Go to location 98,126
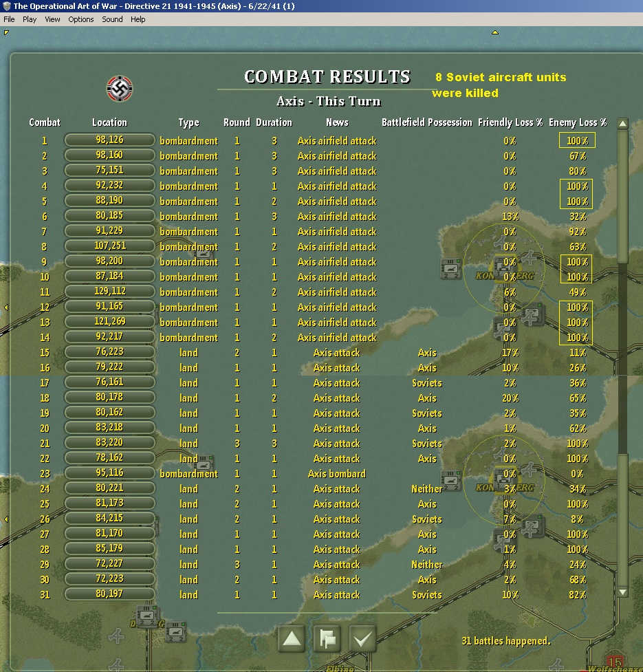The image size is (643, 672). click(109, 140)
